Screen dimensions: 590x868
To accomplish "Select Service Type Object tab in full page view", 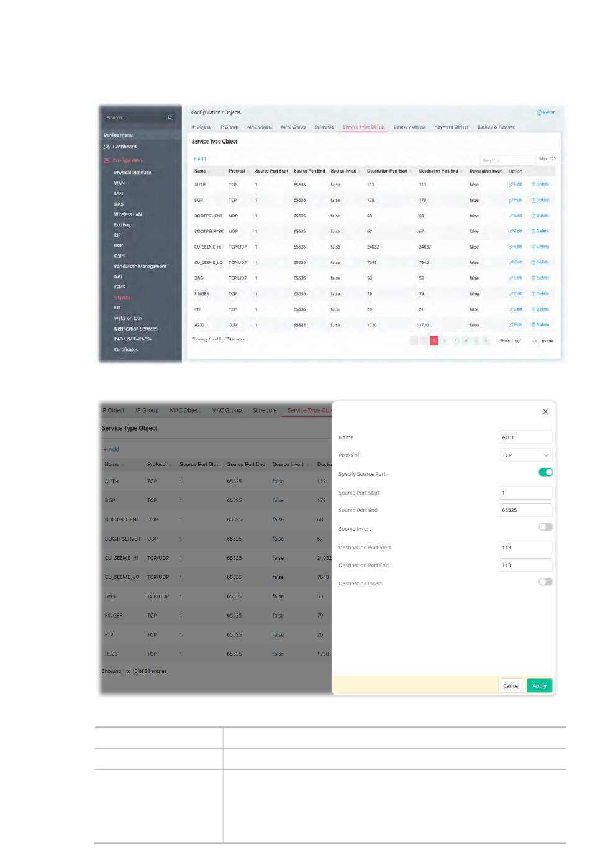I will tap(364, 127).
